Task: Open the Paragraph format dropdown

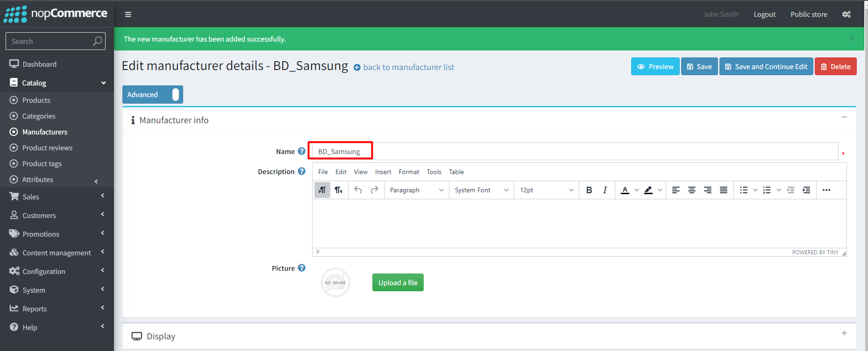Action: tap(416, 190)
